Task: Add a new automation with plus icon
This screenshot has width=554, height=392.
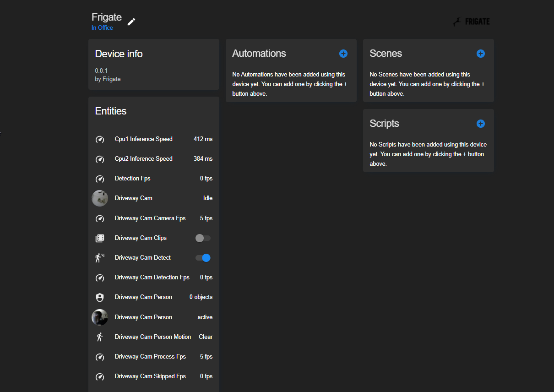Action: tap(343, 54)
